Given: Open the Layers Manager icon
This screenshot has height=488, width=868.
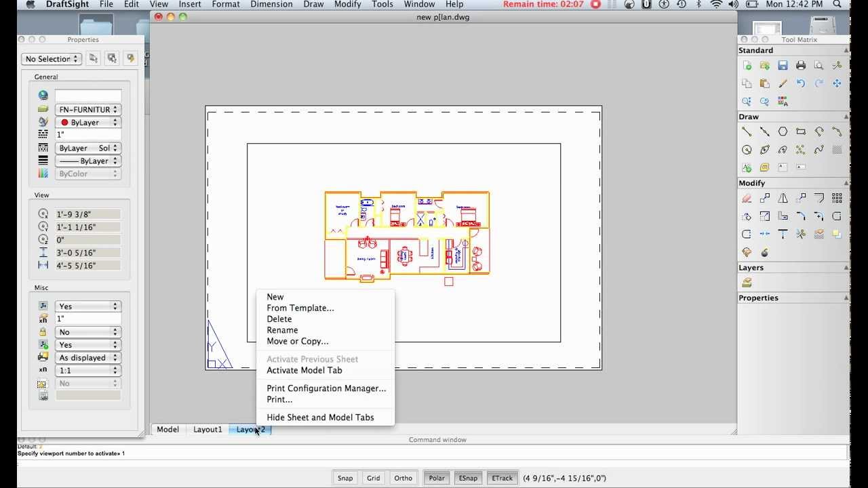Looking at the screenshot, I should click(747, 283).
